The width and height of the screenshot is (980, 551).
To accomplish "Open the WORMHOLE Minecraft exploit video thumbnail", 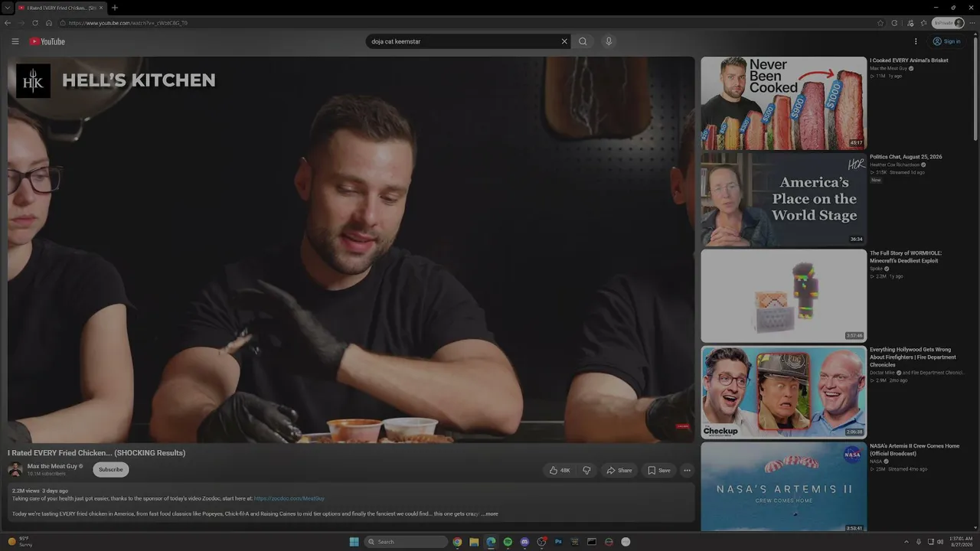I will pyautogui.click(x=783, y=296).
